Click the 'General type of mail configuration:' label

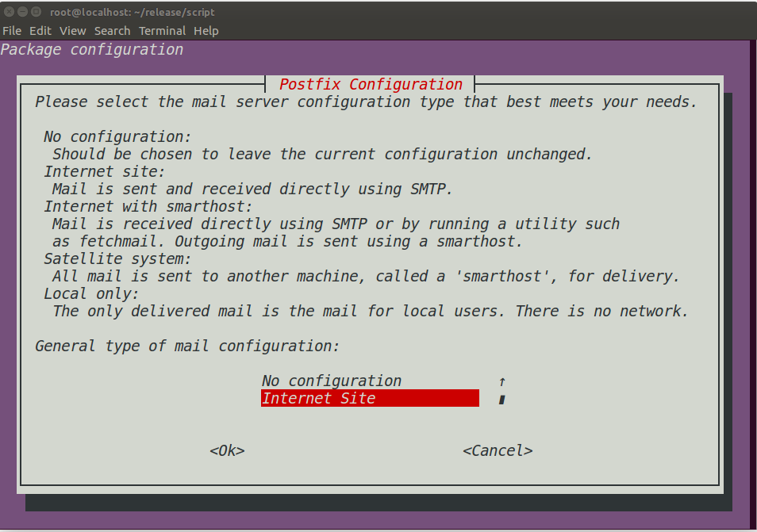coord(187,346)
